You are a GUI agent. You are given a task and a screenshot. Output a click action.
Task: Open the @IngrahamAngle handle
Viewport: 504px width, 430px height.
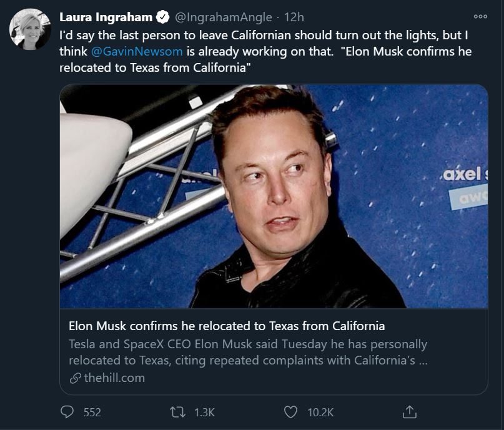(224, 17)
